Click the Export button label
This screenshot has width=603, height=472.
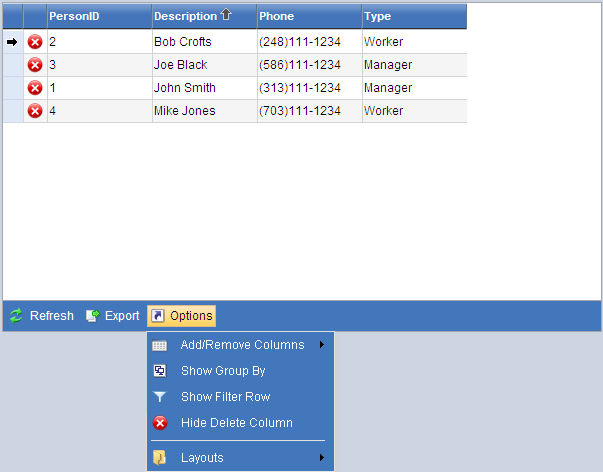[122, 316]
